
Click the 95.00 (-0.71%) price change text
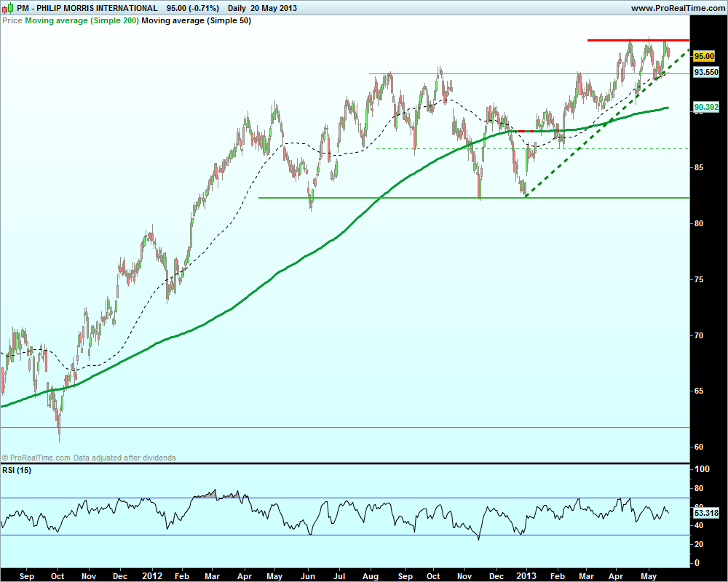point(193,8)
